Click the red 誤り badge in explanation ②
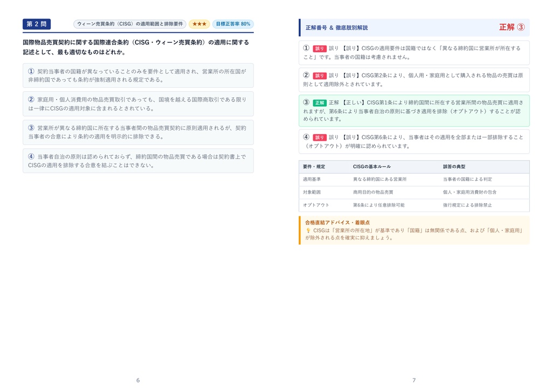This screenshot has height=392, width=552. click(x=319, y=75)
